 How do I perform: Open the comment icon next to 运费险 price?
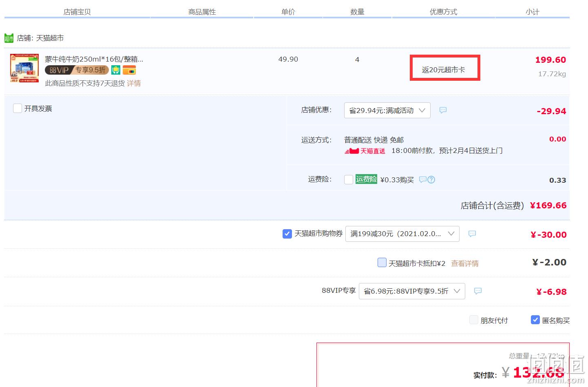pos(423,179)
